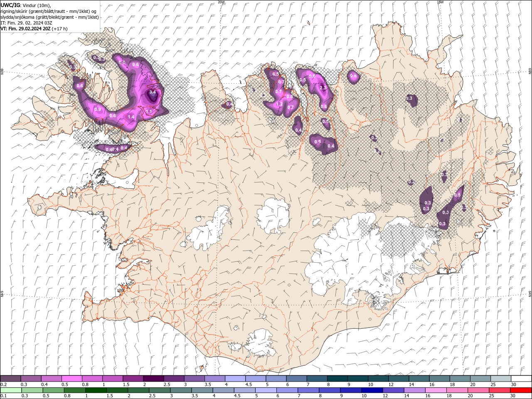Select the darkest green 1–1.5 swatch in the bottom legend row
Viewport: 532px width, 399px height.
coord(96,390)
